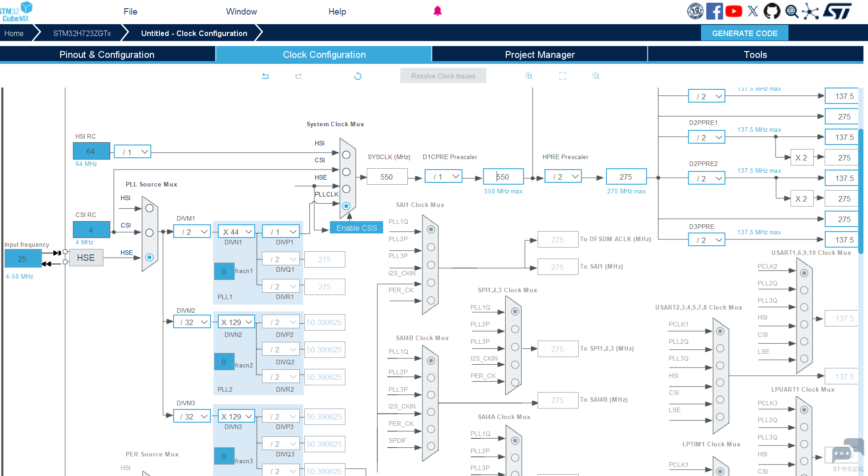Open the DIVM2 /32 dropdown
This screenshot has width=868, height=476.
click(x=192, y=322)
